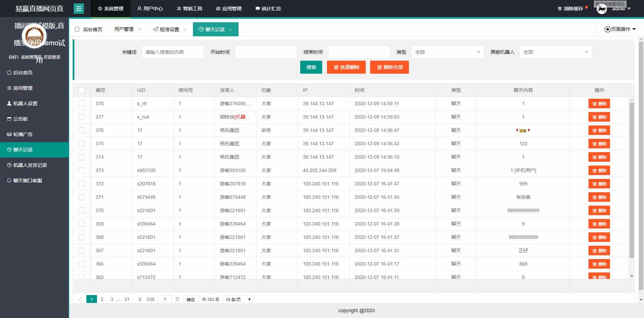Expand the 15 条/页 page size dropdown

(x=238, y=299)
